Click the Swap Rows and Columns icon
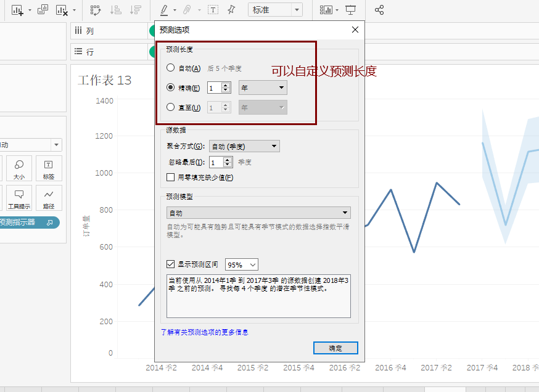 point(96,10)
